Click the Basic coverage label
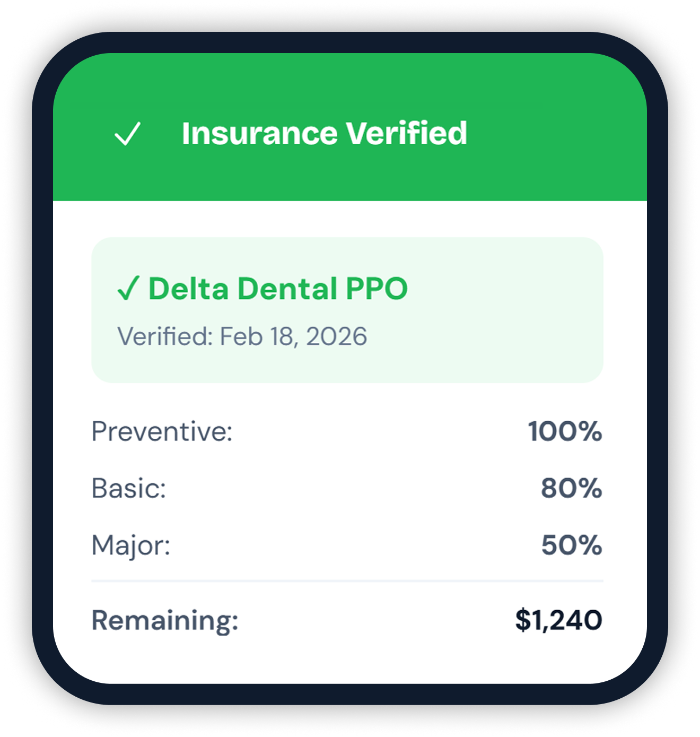The height and width of the screenshot is (737, 700). pyautogui.click(x=129, y=488)
